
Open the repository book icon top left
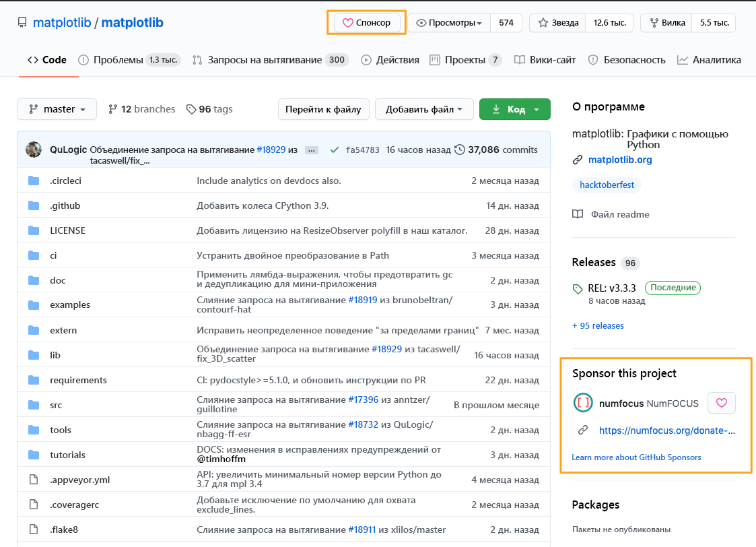click(x=22, y=22)
